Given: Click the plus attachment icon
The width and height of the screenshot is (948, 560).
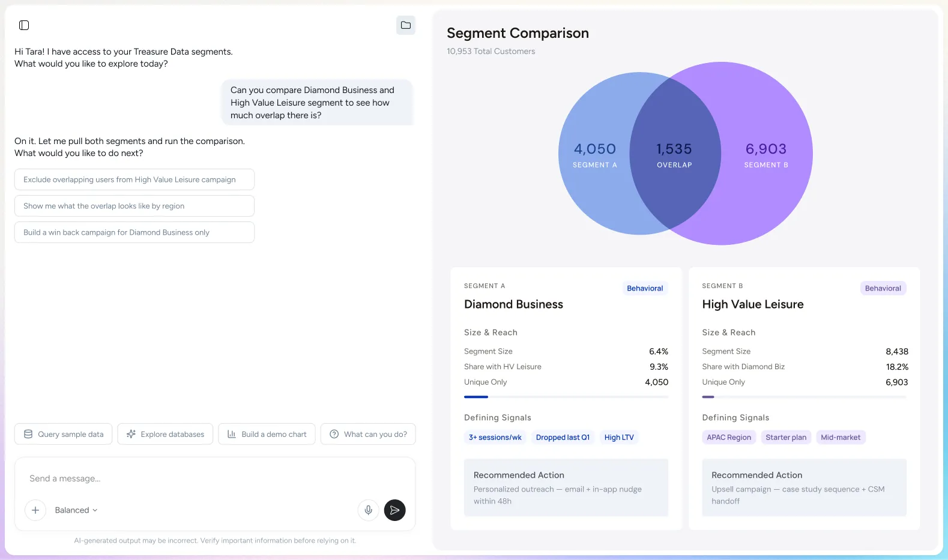Looking at the screenshot, I should click(35, 510).
